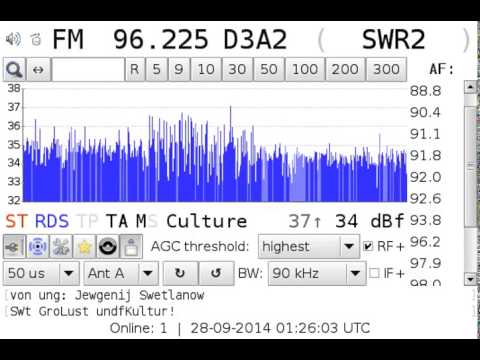Open the 50 us de-emphasis dropdown
Viewport: 480px width, 360px height.
click(41, 273)
